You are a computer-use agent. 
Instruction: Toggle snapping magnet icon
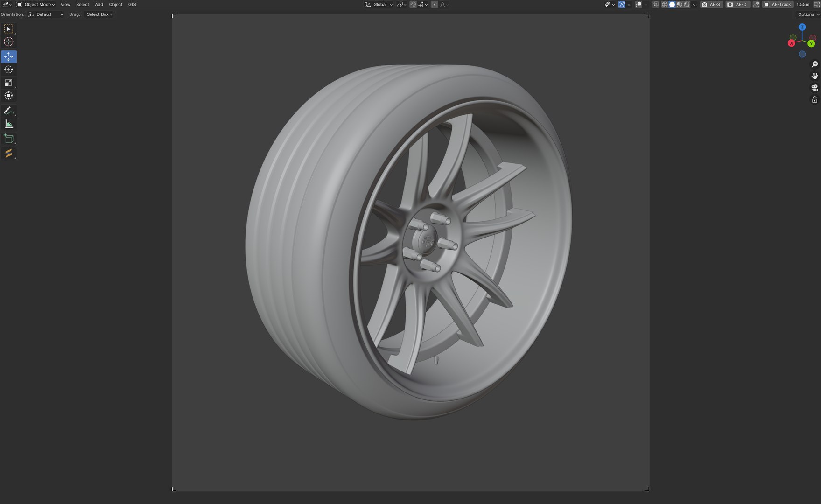point(413,5)
